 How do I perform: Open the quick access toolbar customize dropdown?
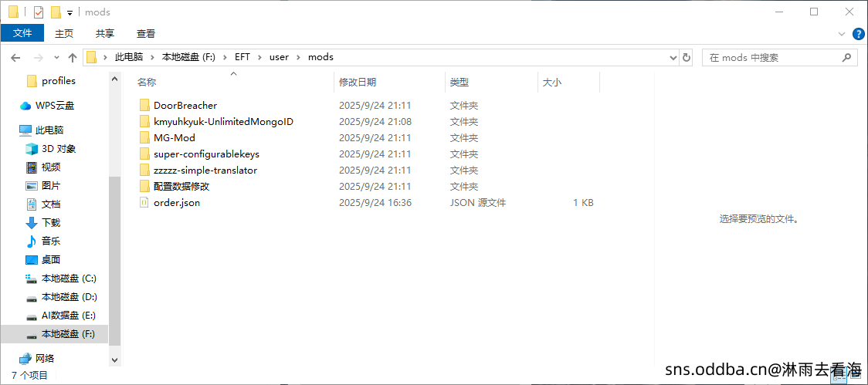70,12
